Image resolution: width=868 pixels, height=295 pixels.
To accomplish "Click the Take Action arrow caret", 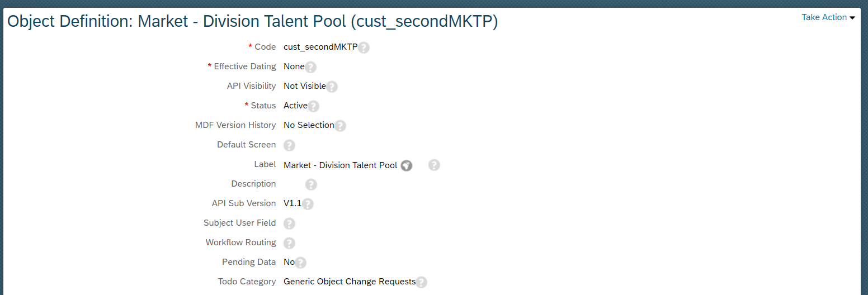I will pyautogui.click(x=852, y=18).
